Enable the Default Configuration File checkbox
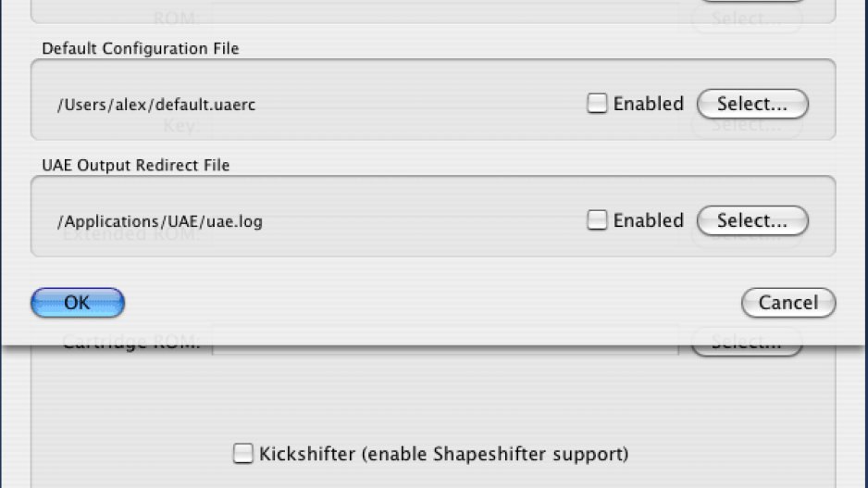 click(597, 103)
